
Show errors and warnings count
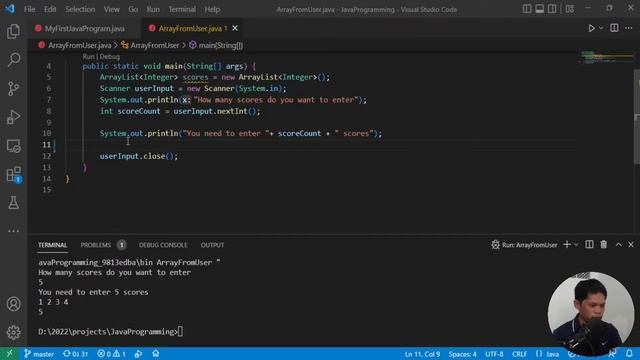coord(111,354)
